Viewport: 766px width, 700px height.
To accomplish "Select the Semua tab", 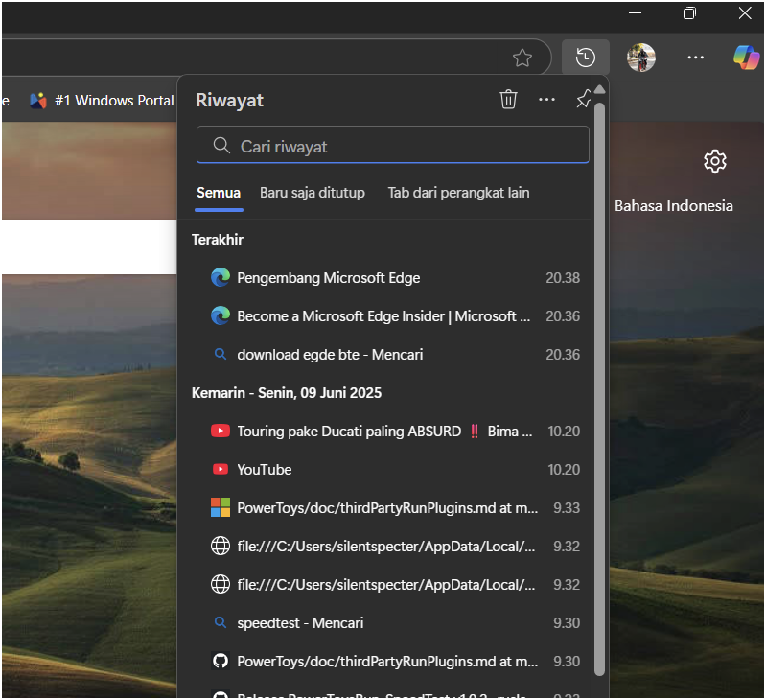I will coord(219,193).
